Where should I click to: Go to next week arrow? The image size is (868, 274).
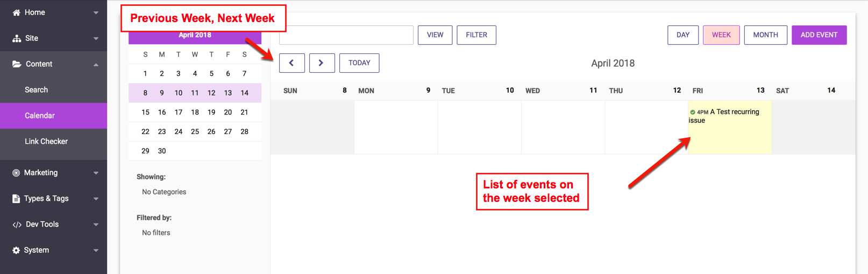[x=322, y=63]
